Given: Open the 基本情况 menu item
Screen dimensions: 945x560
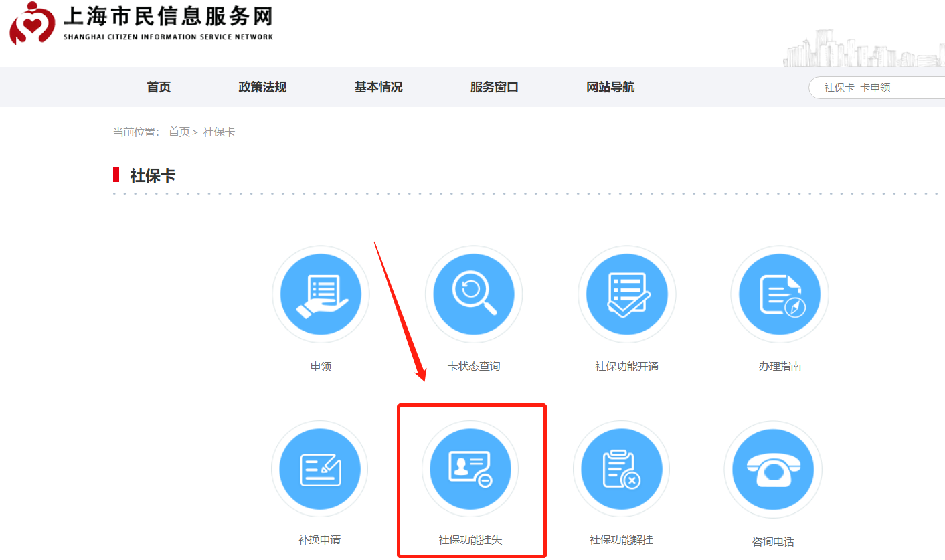Looking at the screenshot, I should click(x=378, y=87).
